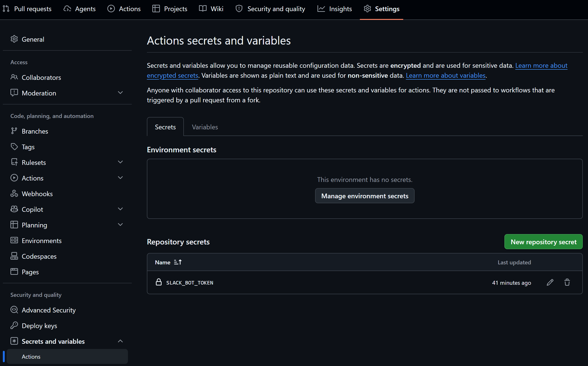Click the Branches icon in sidebar

pyautogui.click(x=14, y=131)
